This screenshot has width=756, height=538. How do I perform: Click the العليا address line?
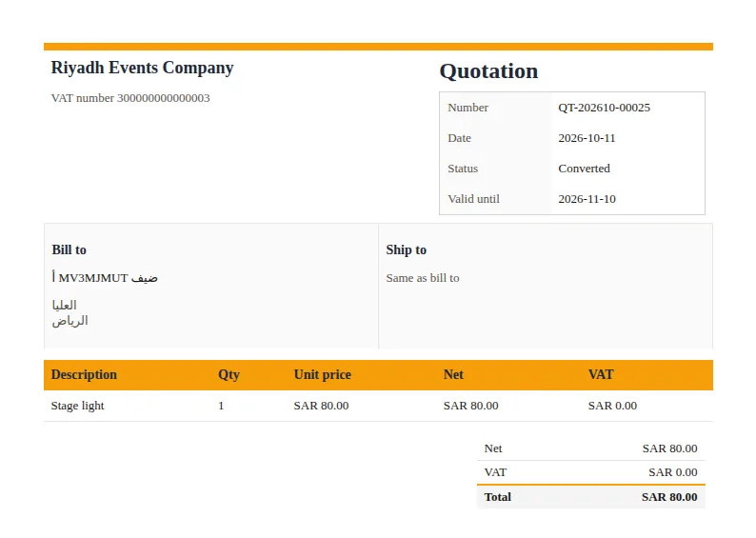click(x=64, y=305)
